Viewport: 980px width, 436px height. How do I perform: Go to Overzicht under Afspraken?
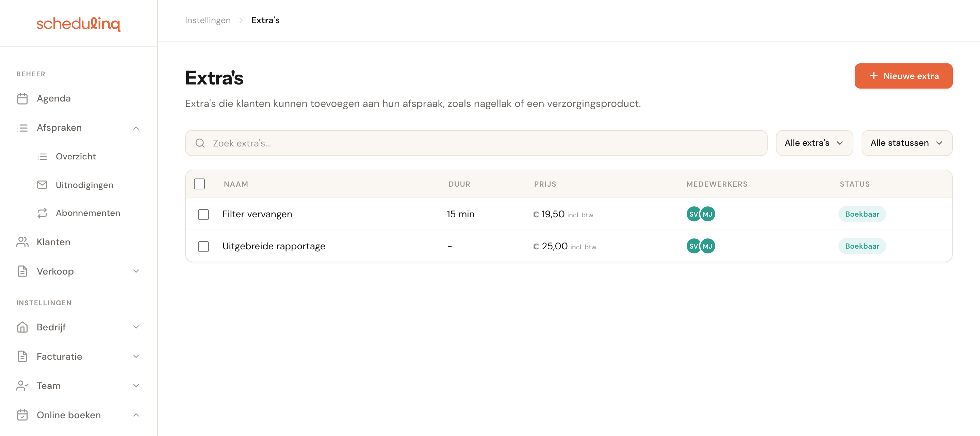[x=76, y=156]
